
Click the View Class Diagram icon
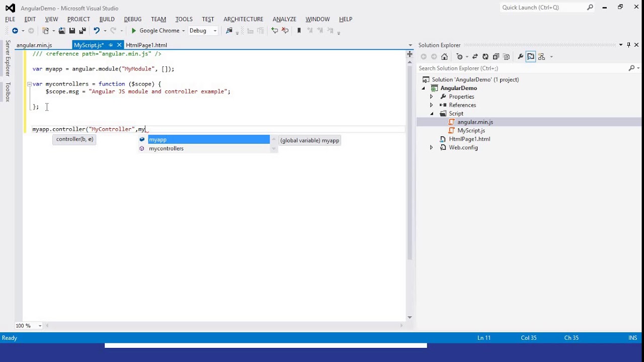[x=542, y=57]
